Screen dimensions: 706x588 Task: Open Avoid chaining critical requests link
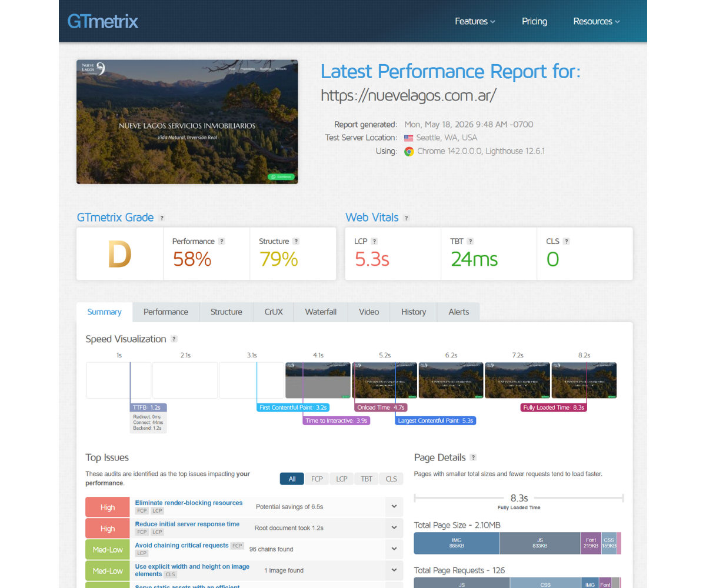pos(182,545)
